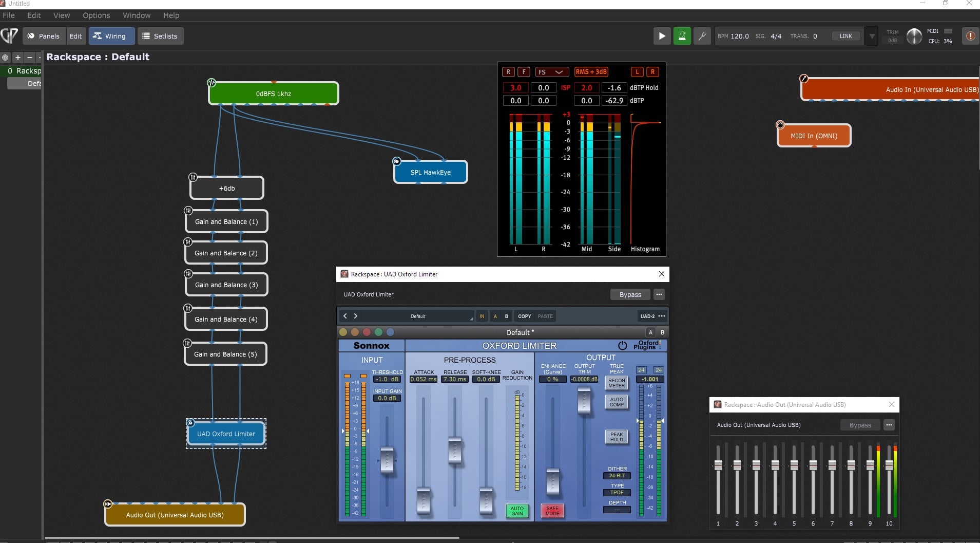This screenshot has width=980, height=543.
Task: Disable the SAFE MODE button
Action: tap(552, 511)
